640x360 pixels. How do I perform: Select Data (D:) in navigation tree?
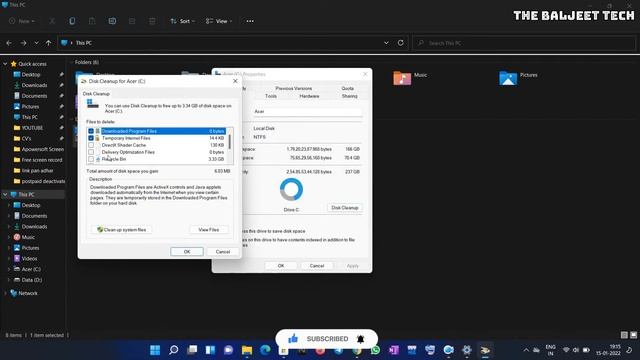point(31,280)
